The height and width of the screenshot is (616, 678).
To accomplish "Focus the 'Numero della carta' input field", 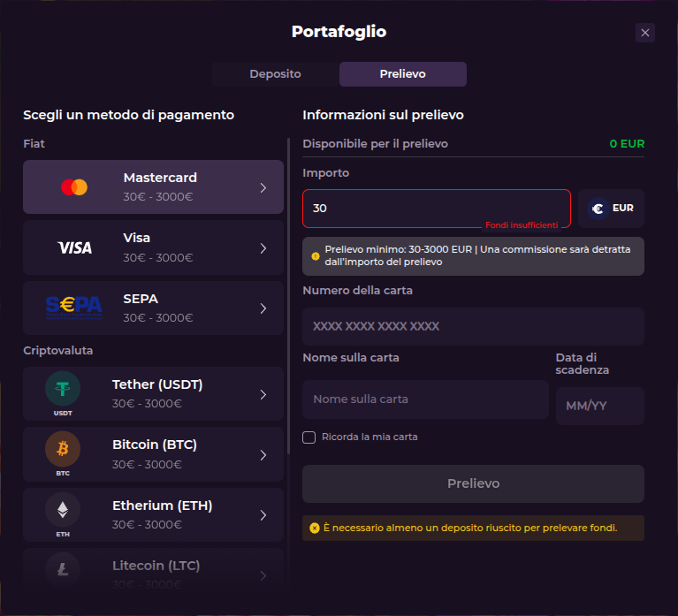I will (473, 326).
